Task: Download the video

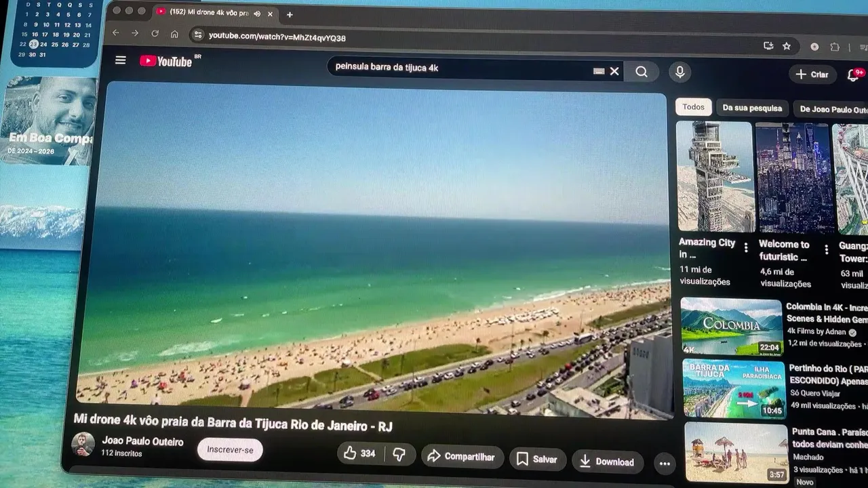Action: pos(607,462)
